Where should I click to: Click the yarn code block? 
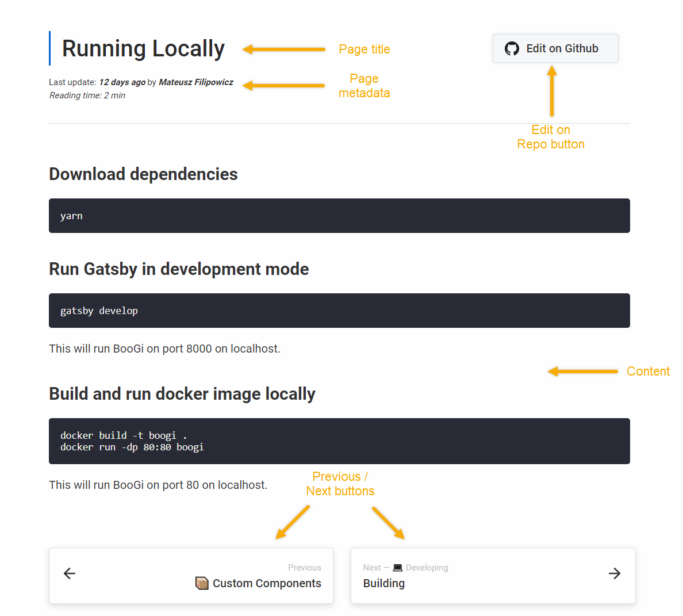[339, 216]
